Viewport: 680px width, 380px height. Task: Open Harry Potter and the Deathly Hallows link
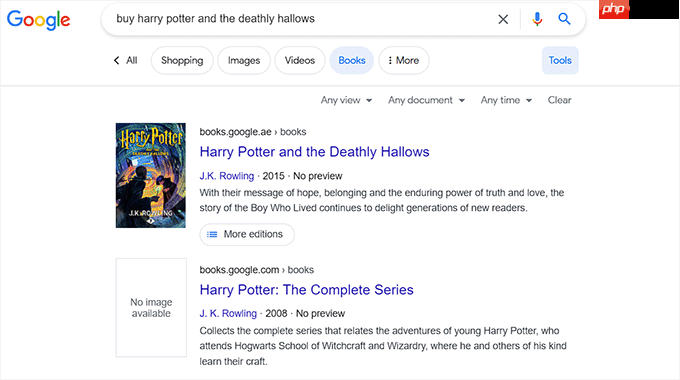click(x=314, y=152)
